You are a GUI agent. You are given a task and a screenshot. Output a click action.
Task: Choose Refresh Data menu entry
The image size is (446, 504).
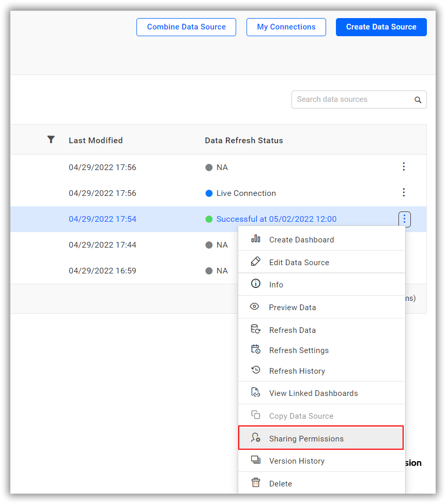click(321, 330)
